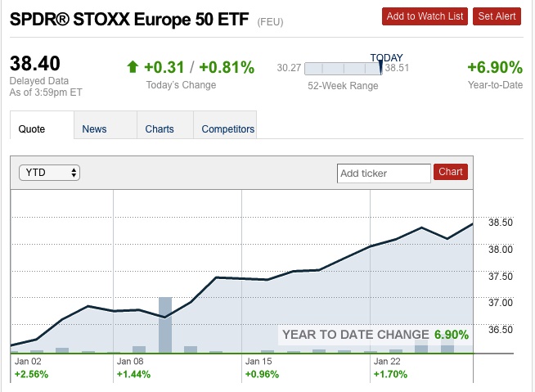Open the YTD time range dropdown
Viewport: 535px width, 392px height.
(x=50, y=173)
